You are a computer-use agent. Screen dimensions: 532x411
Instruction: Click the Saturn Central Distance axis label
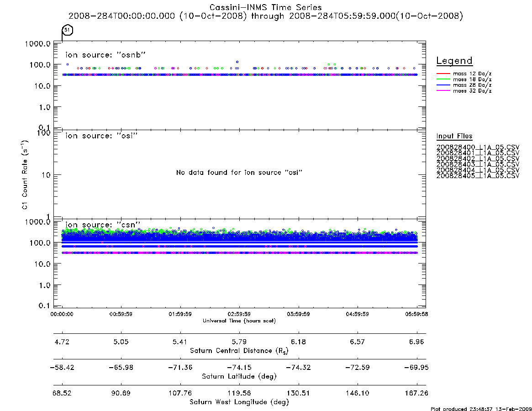tap(239, 351)
